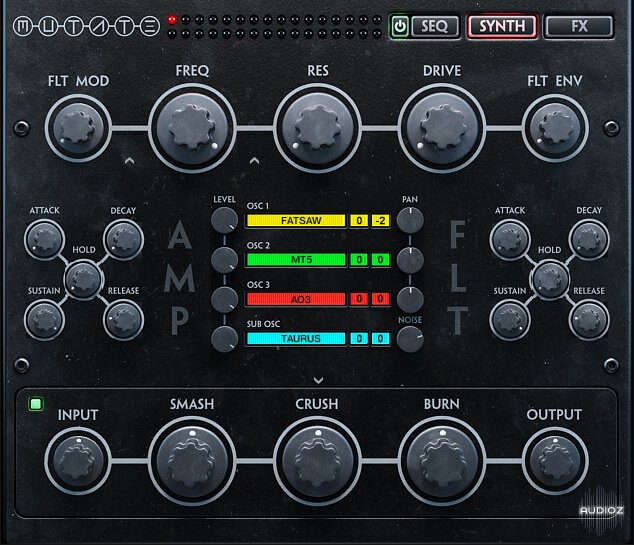
Task: Click the FLT envelope HOLD knob
Action: (x=549, y=279)
